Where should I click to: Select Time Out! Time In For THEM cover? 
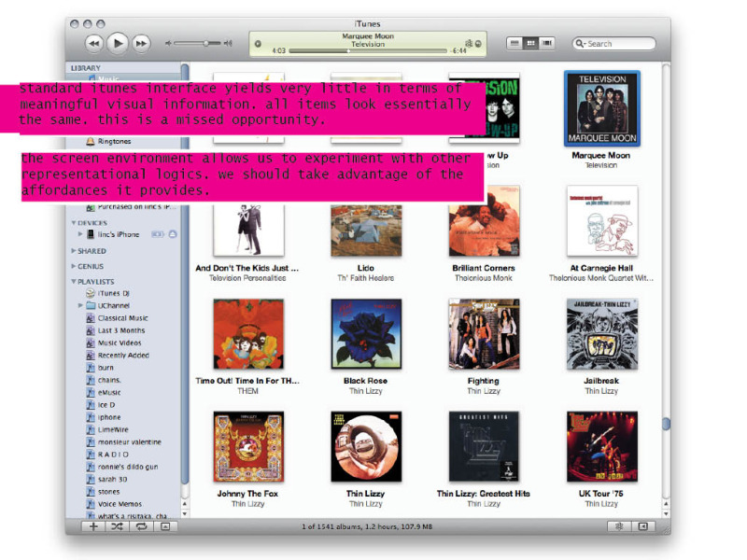click(x=248, y=334)
